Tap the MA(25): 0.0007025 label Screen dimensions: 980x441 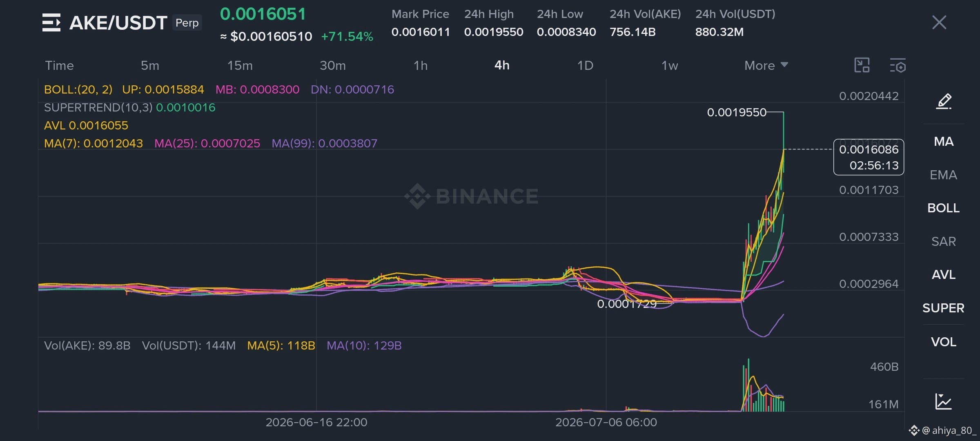pos(207,143)
